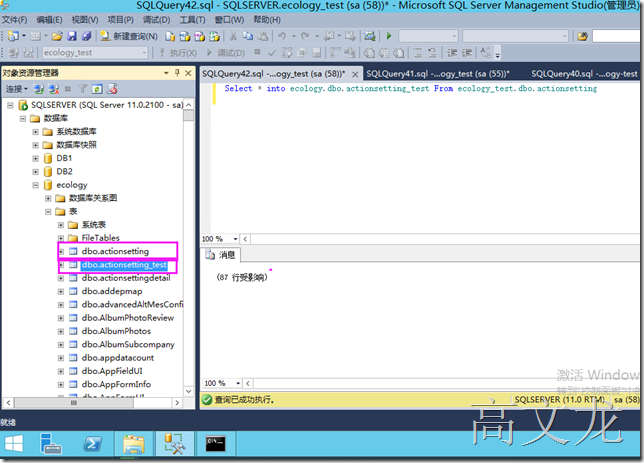
Task: Switch to the SQLQuery41.sql tab
Action: coord(438,74)
